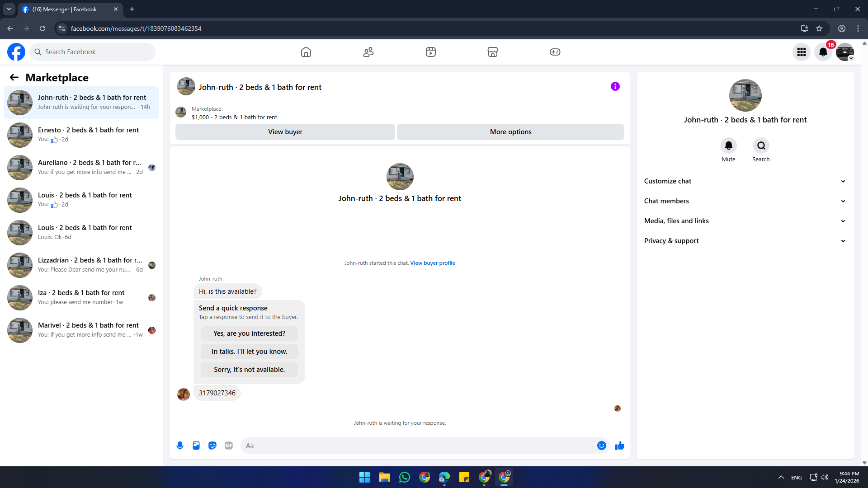
Task: Open the GIF picker icon
Action: click(229, 446)
